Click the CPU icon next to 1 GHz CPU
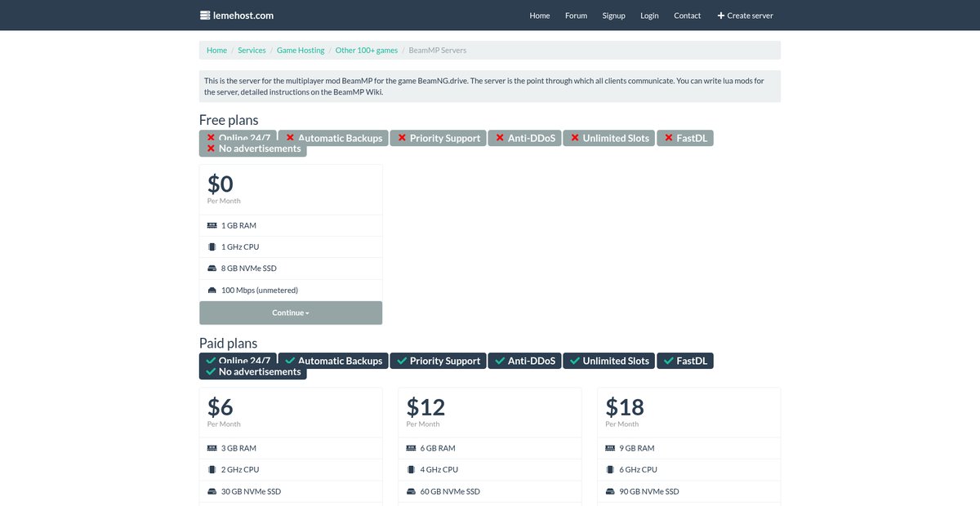Screen dimensions: 980x506 [x=212, y=246]
